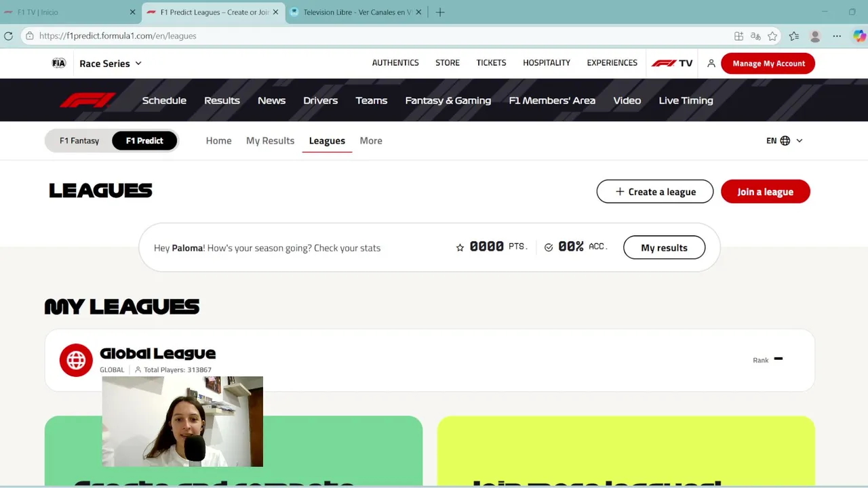Click the lock icon in address bar

tap(29, 36)
